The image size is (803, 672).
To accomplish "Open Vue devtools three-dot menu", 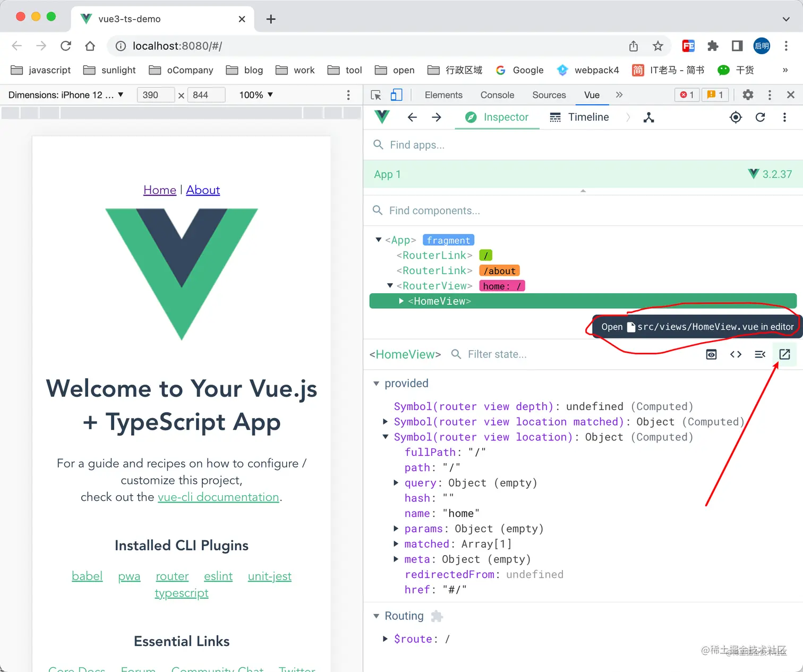I will point(784,117).
